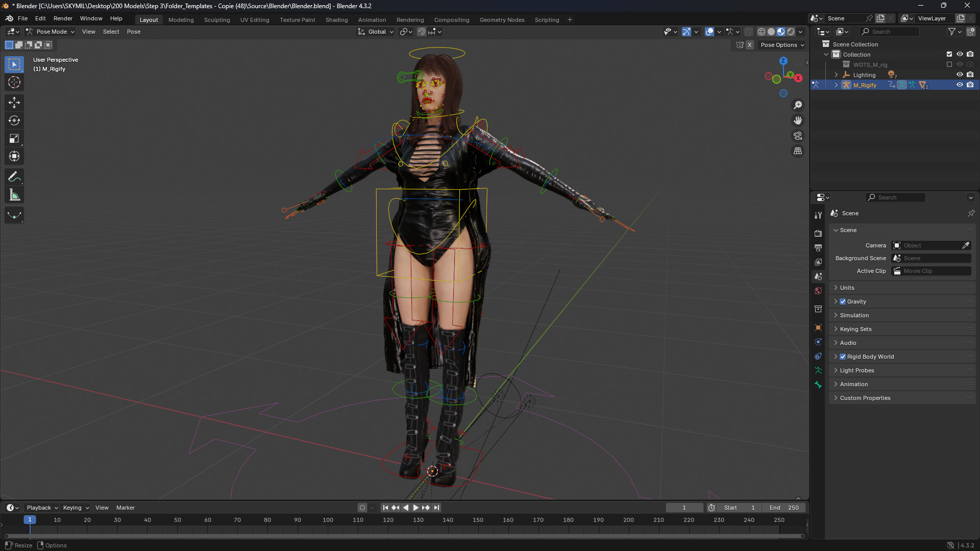The width and height of the screenshot is (980, 551).
Task: Open the File menu
Action: (x=22, y=18)
